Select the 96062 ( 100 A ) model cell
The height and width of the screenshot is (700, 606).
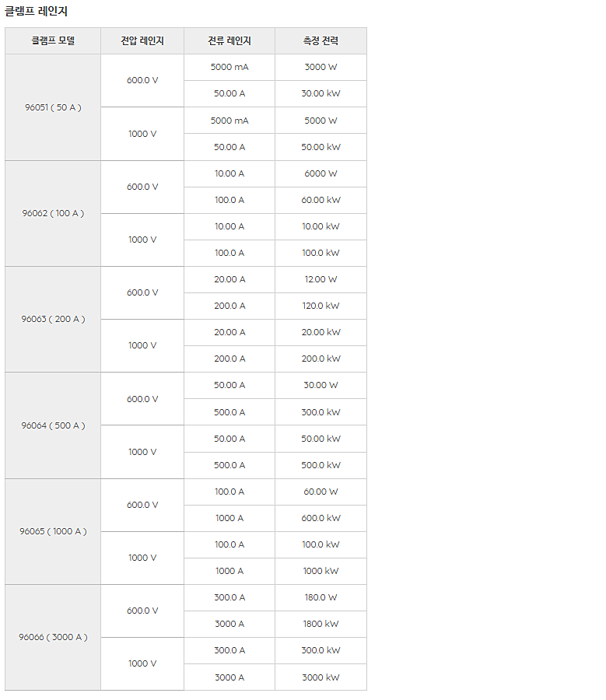pyautogui.click(x=53, y=213)
